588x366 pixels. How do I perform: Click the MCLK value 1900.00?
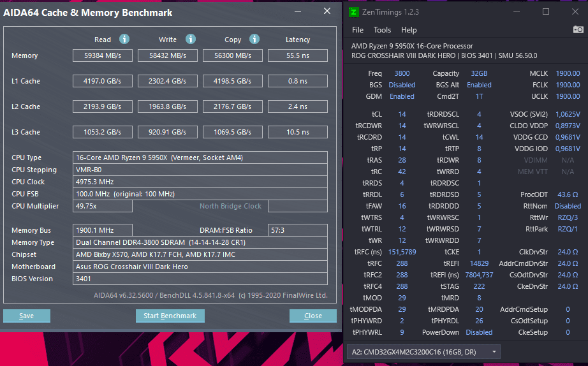click(568, 73)
